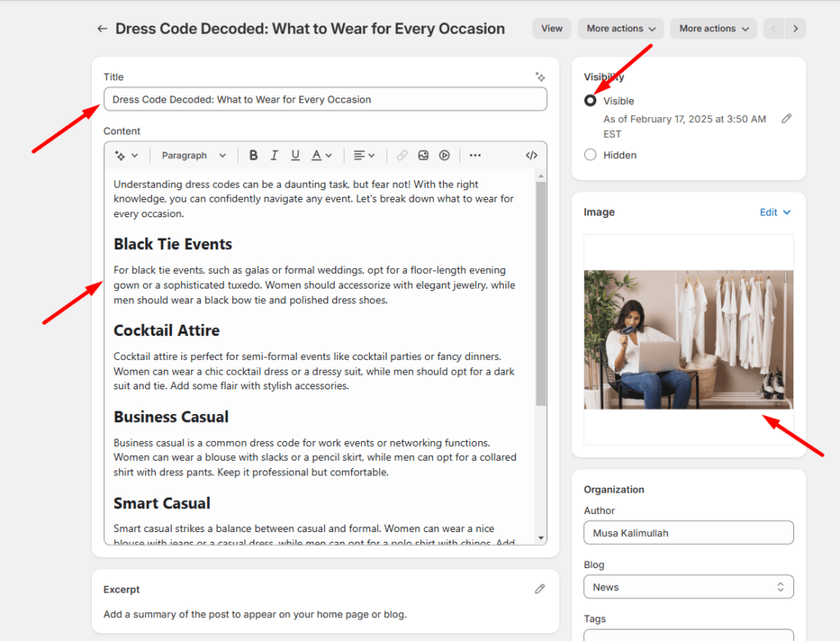The image size is (840, 641).
Task: Edit the Excerpt with pencil icon
Action: 540,589
